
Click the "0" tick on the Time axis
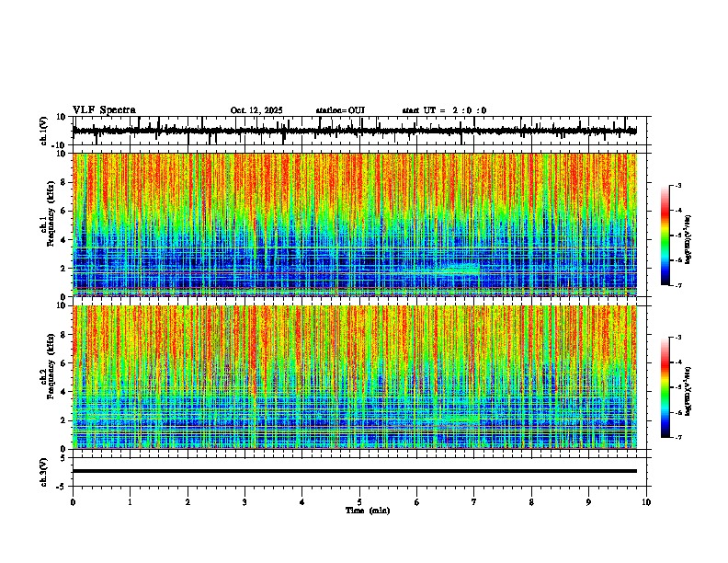tap(73, 502)
